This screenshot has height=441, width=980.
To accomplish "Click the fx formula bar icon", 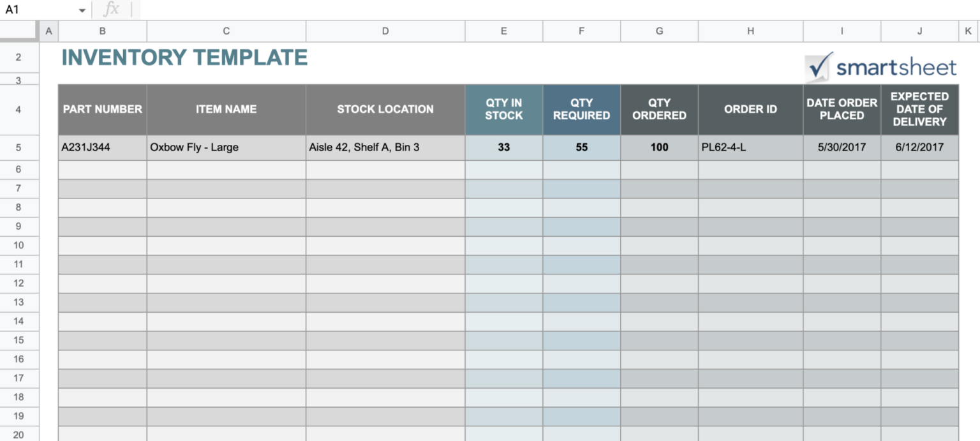I will (112, 9).
